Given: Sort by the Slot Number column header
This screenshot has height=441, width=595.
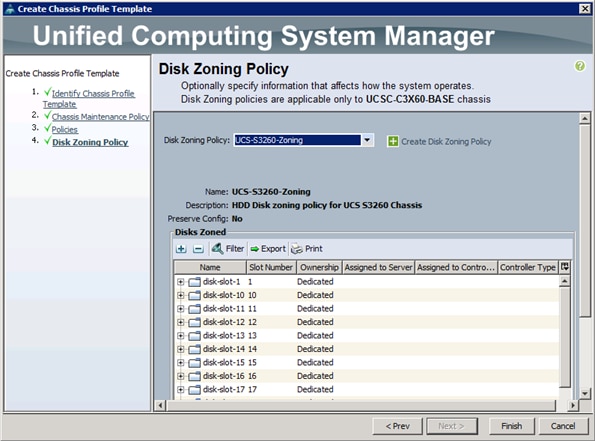Looking at the screenshot, I should 271,267.
